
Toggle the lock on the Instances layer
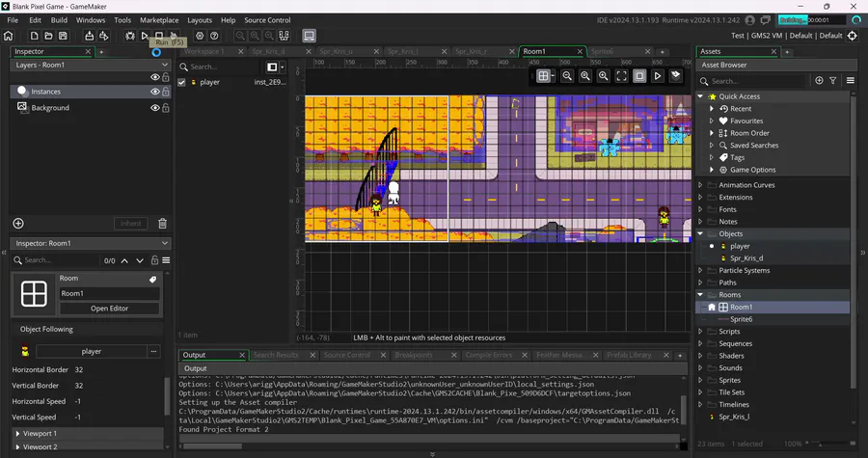click(x=166, y=92)
